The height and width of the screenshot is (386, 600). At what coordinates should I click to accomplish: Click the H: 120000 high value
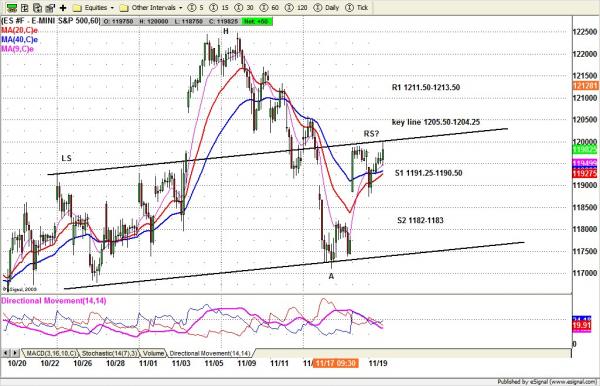pos(154,21)
